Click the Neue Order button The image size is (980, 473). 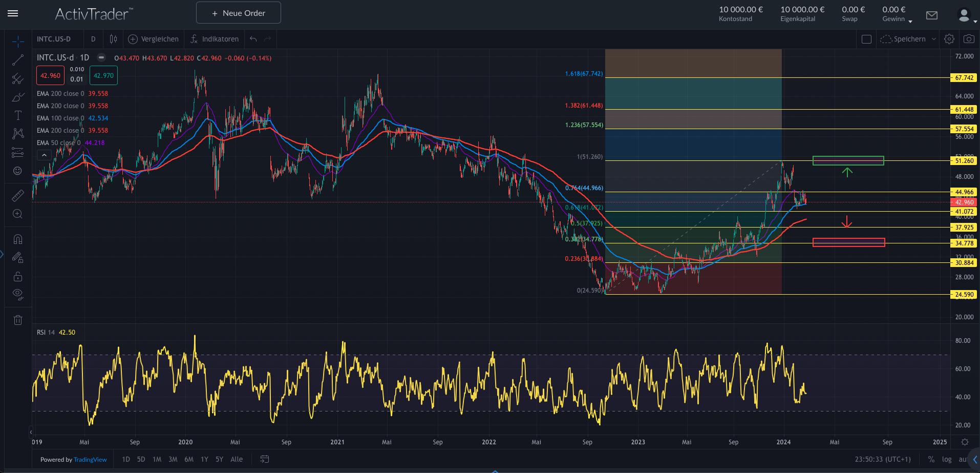click(x=239, y=13)
